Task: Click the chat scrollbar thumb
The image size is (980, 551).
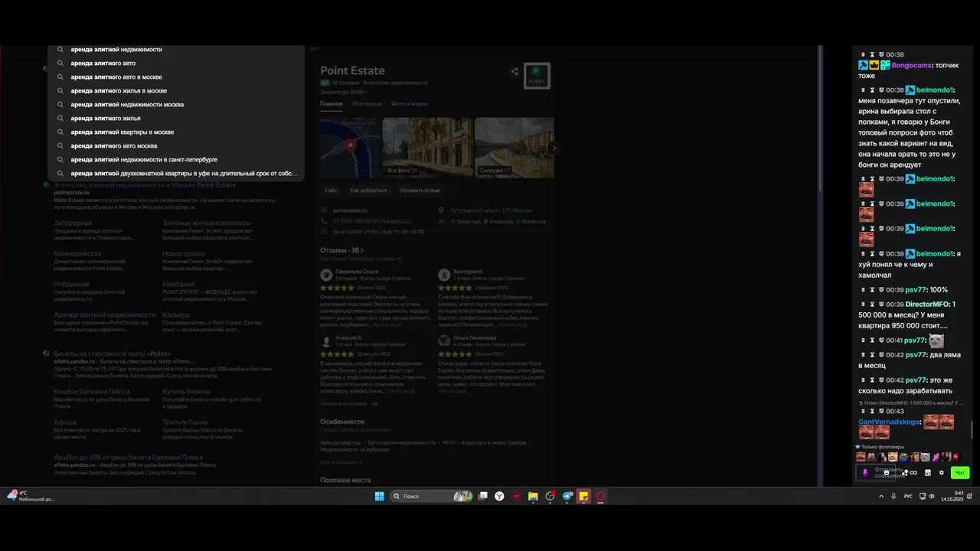Action: pos(972,431)
